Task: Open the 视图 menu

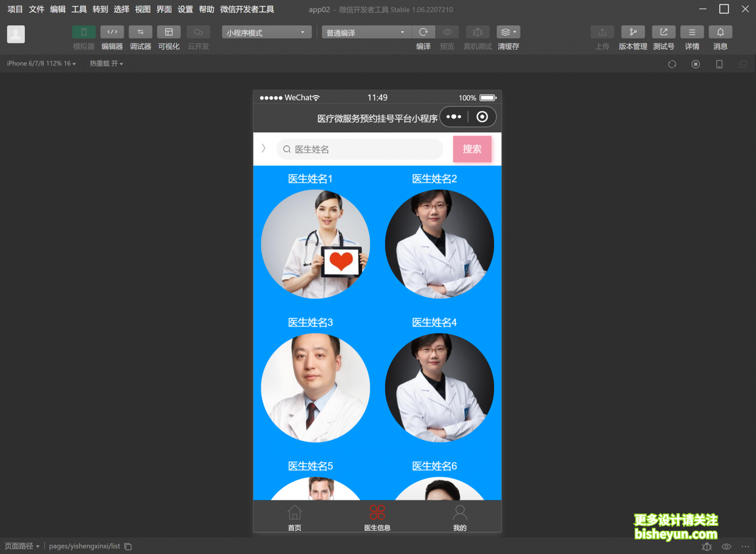Action: pos(143,9)
